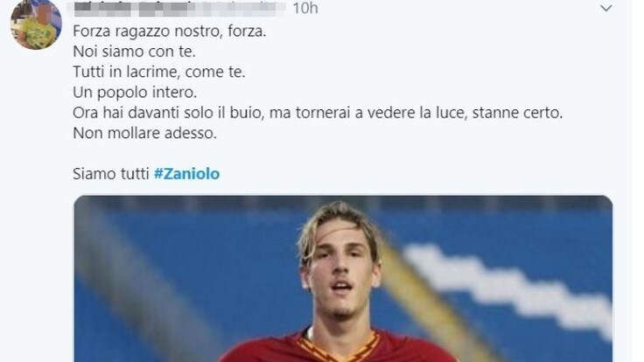Click the line 'Un popolo intero.'
Image resolution: width=644 pixels, height=362 pixels.
[x=135, y=93]
